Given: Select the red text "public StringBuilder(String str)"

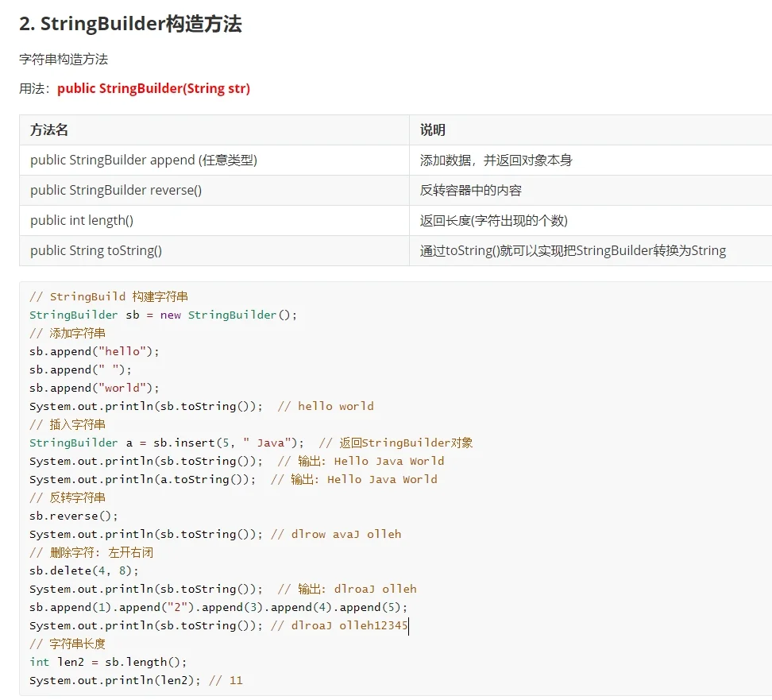Looking at the screenshot, I should pos(154,88).
